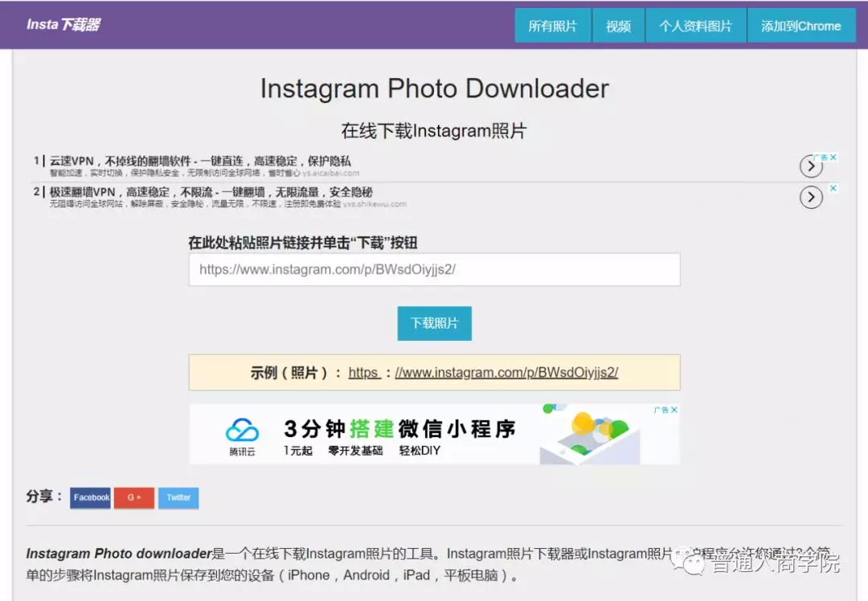868x601 pixels.
Task: Open the 腾讯云 微信小程序 banner ad
Action: click(x=434, y=434)
